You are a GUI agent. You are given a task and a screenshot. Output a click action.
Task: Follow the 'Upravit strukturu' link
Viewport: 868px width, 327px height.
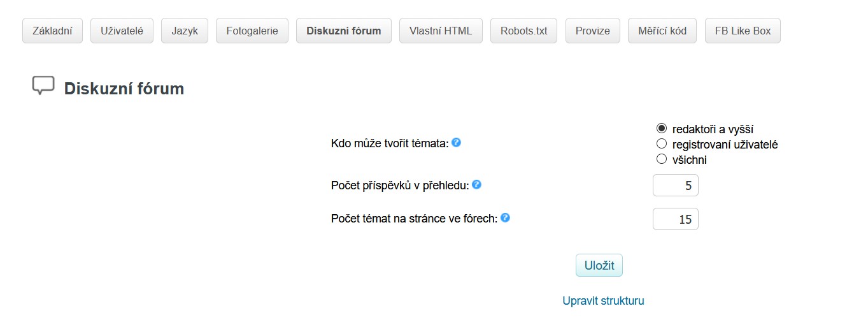tap(603, 301)
